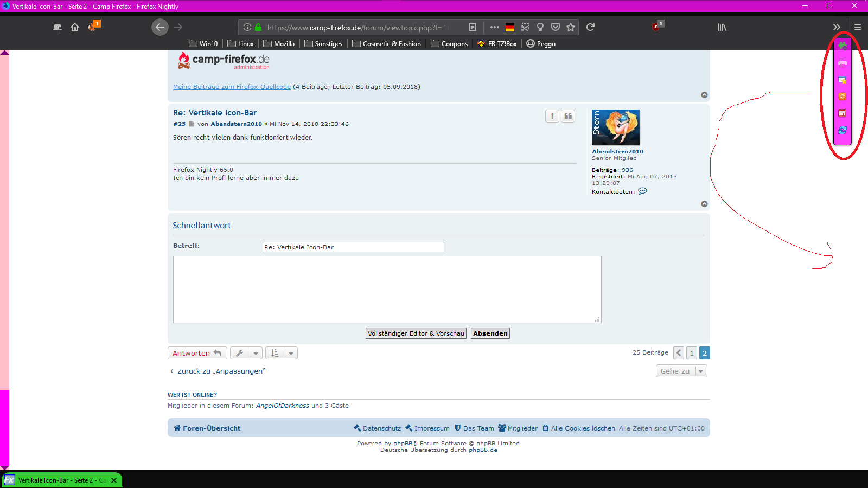Open the Cosmetic & Fashion bookmarks folder
This screenshot has width=868, height=488.
coord(386,44)
